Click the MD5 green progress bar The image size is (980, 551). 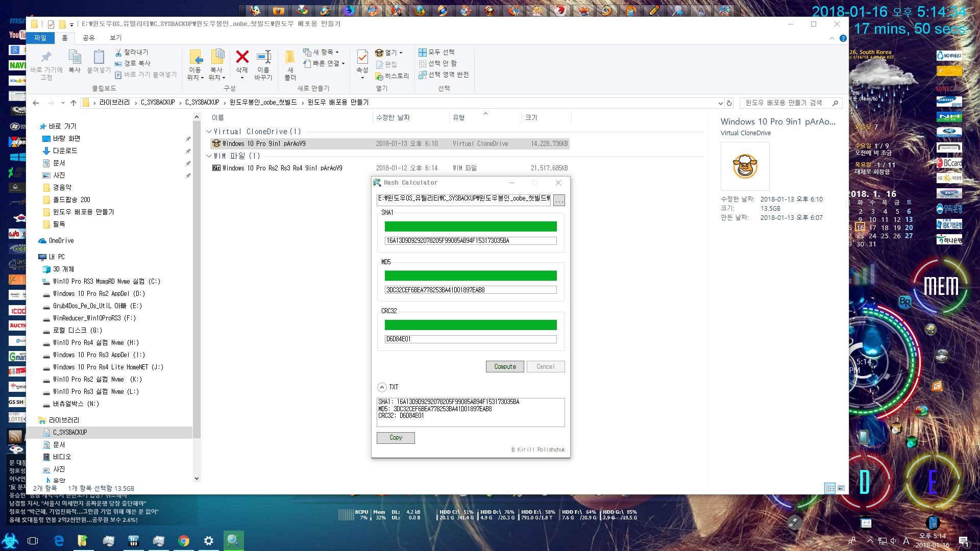pos(470,276)
